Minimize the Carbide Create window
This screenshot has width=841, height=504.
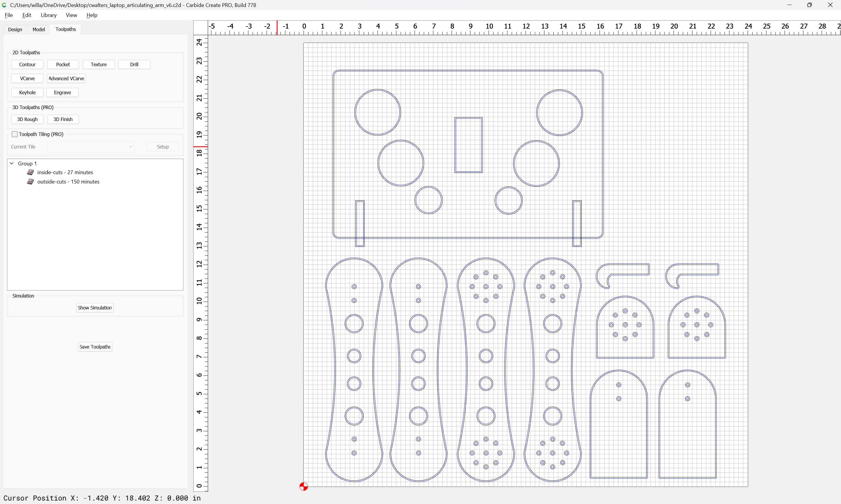tap(789, 5)
